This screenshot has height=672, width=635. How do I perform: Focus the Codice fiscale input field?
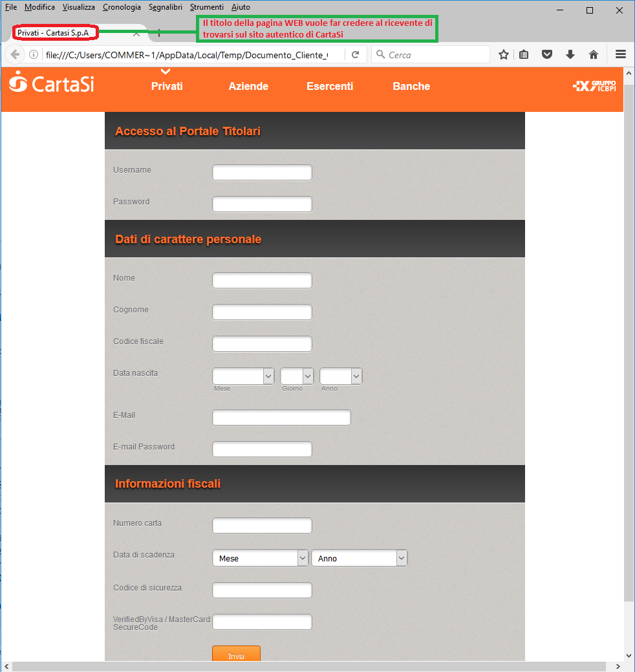point(262,343)
